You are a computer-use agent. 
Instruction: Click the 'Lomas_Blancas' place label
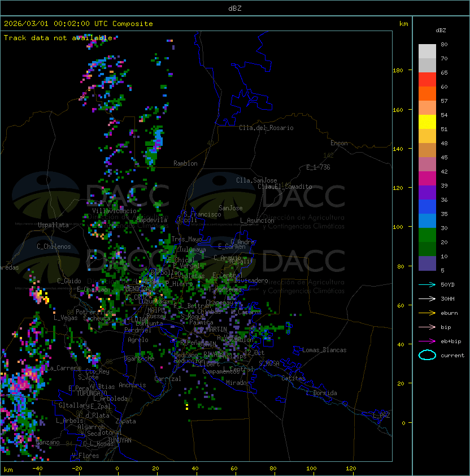(x=324, y=350)
